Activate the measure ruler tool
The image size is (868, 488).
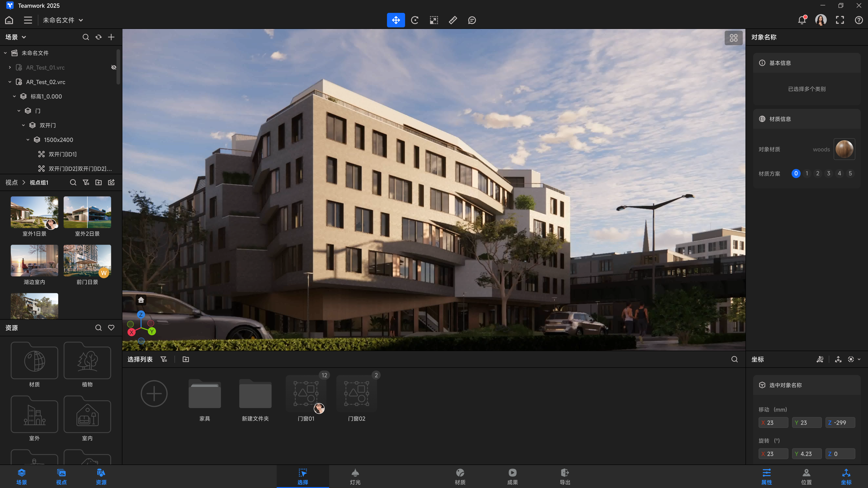point(453,20)
